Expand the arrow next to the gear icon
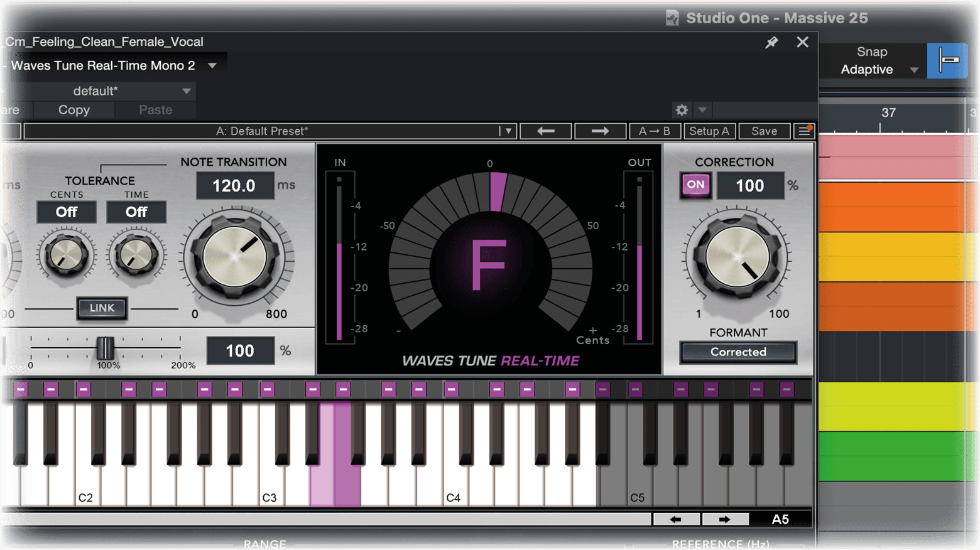The width and height of the screenshot is (980, 550). tap(702, 110)
